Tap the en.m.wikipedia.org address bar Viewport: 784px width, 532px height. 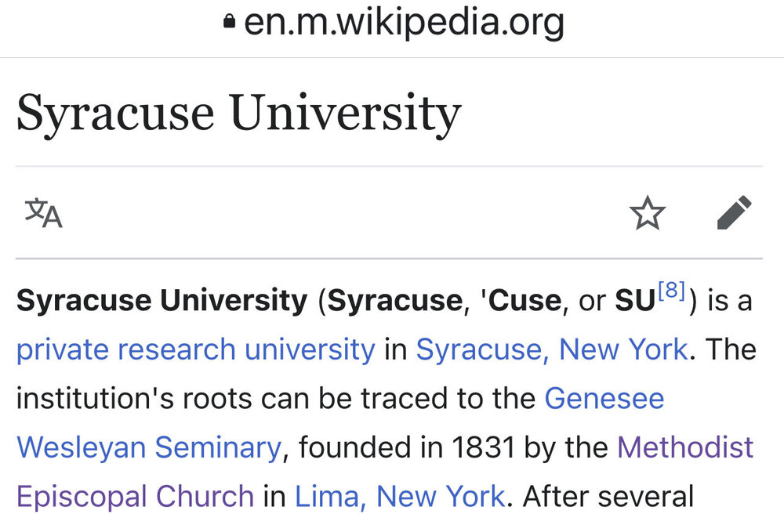[404, 23]
